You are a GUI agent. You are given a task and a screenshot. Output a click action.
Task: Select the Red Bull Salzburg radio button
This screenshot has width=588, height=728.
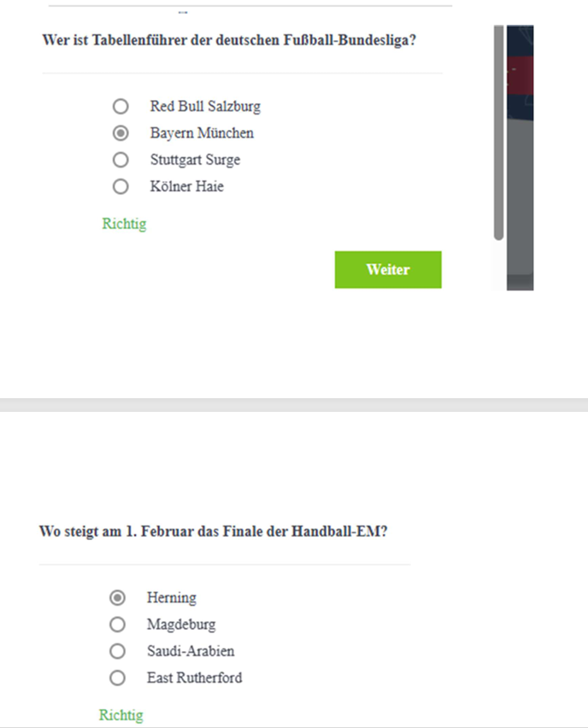[121, 107]
